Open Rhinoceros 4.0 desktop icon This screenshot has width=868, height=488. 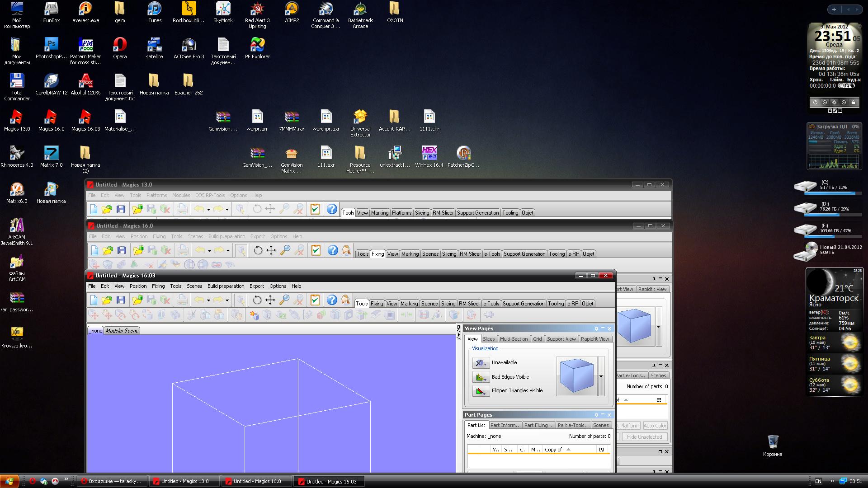pyautogui.click(x=17, y=157)
